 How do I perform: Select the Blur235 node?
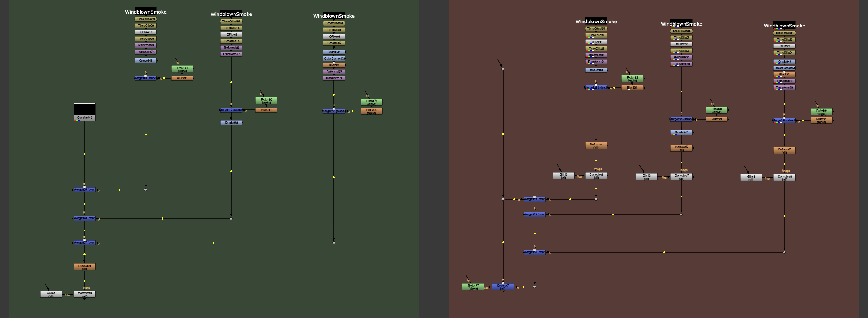pos(182,78)
